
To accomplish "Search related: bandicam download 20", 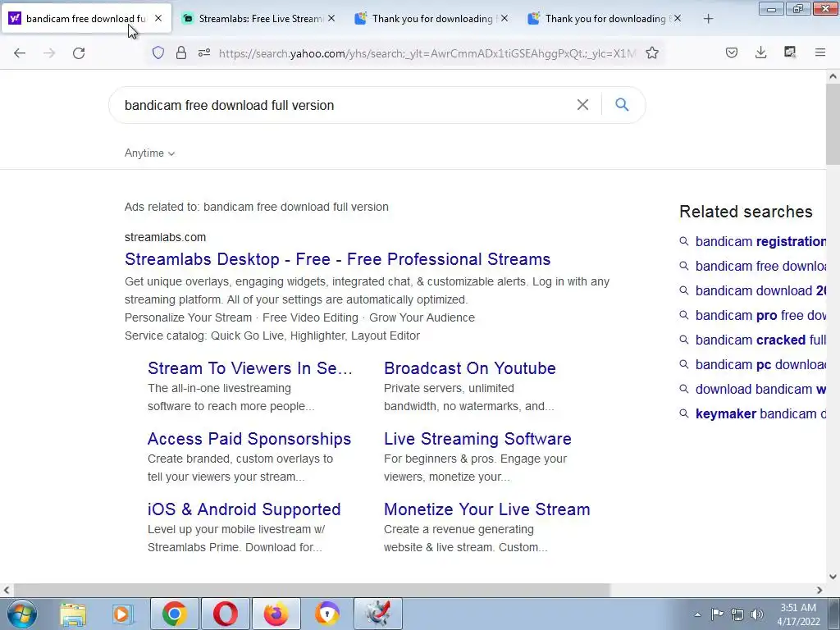I will [760, 291].
